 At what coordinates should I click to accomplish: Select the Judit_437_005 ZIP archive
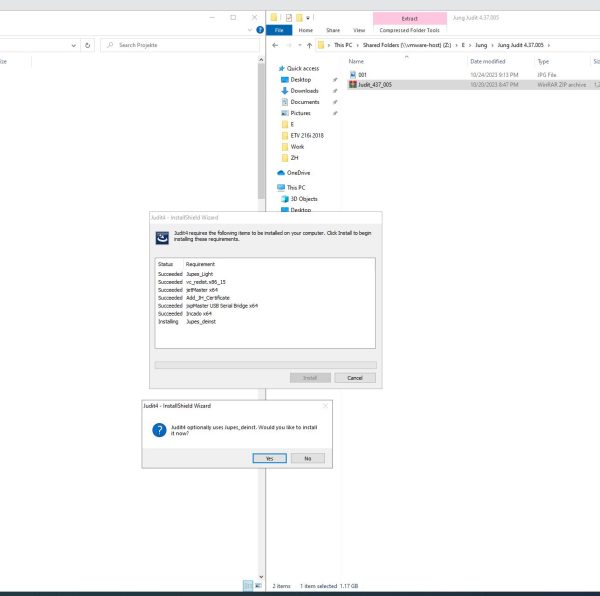click(x=375, y=85)
